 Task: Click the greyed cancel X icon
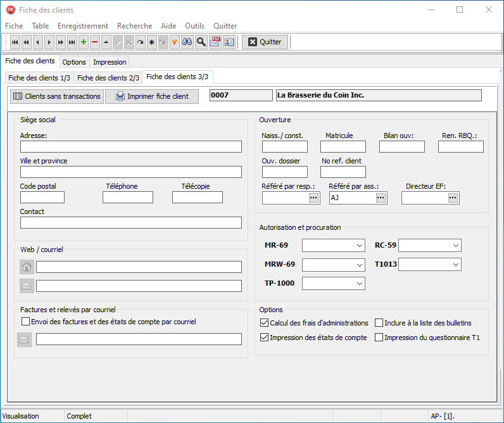(129, 42)
